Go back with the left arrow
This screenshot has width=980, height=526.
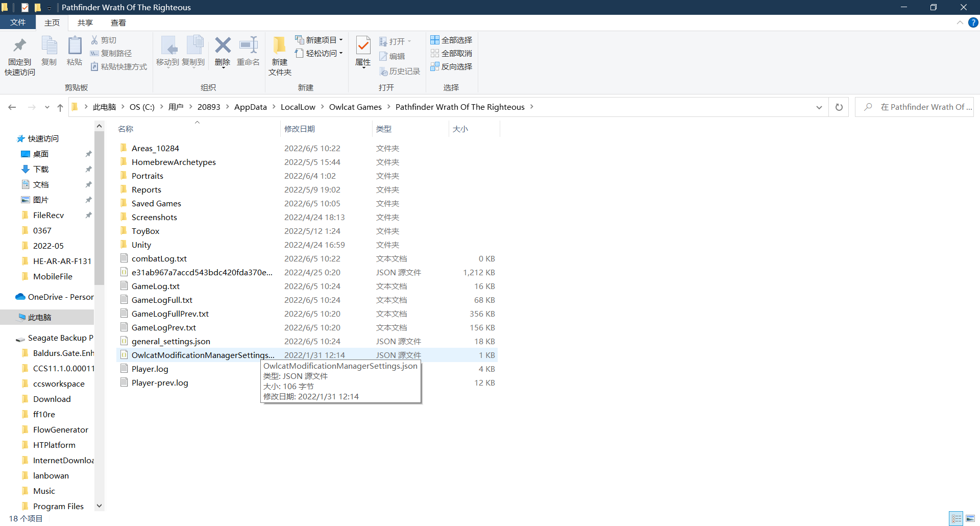click(12, 107)
